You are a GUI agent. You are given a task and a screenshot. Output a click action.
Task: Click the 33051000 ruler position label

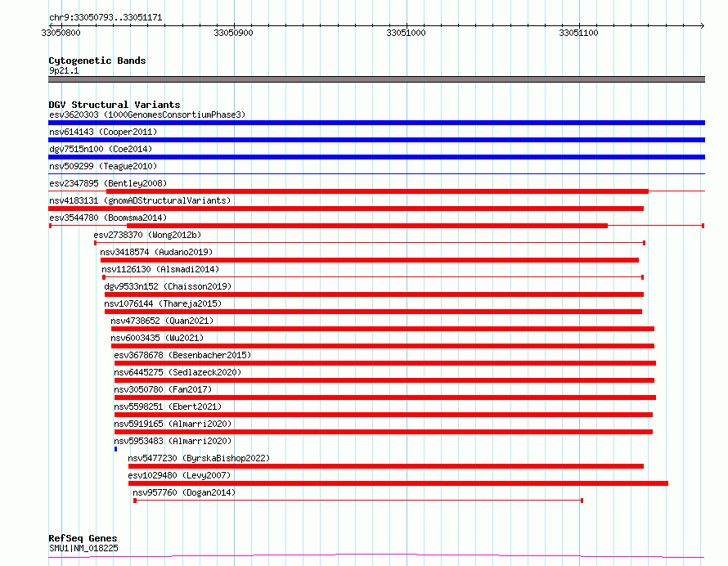406,33
